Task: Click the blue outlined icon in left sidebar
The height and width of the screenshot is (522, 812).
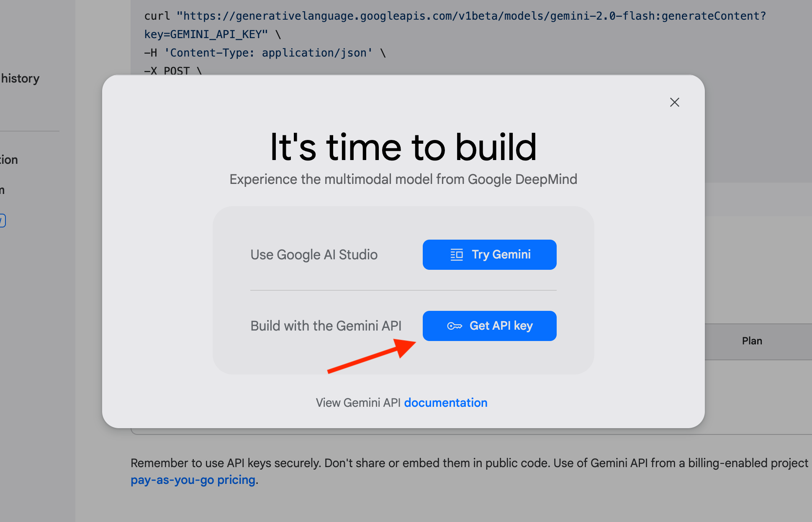Action: pyautogui.click(x=2, y=220)
